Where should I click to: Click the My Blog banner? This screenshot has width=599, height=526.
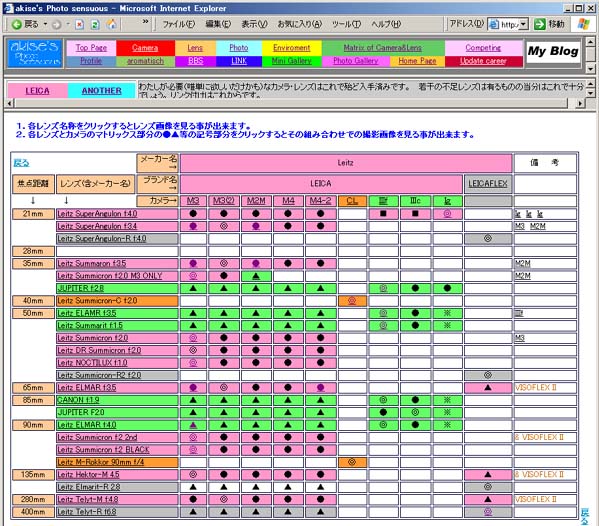pyautogui.click(x=553, y=51)
